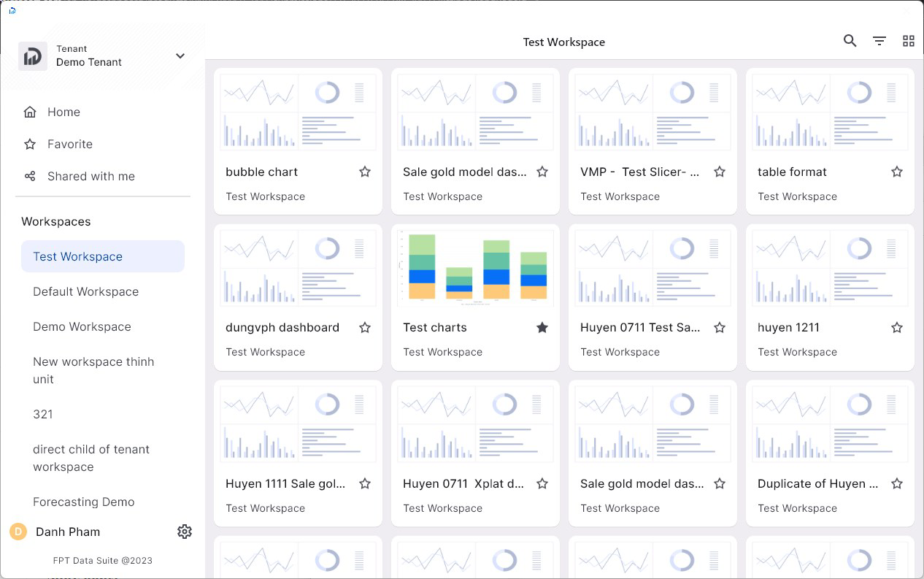Expand the Tenant dropdown chevron
The height and width of the screenshot is (579, 924).
[x=180, y=56]
